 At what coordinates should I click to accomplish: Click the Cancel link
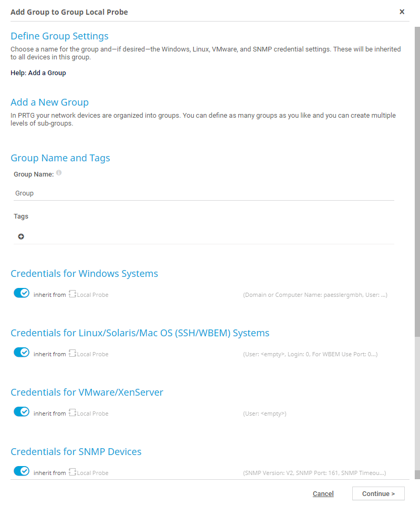(x=323, y=494)
